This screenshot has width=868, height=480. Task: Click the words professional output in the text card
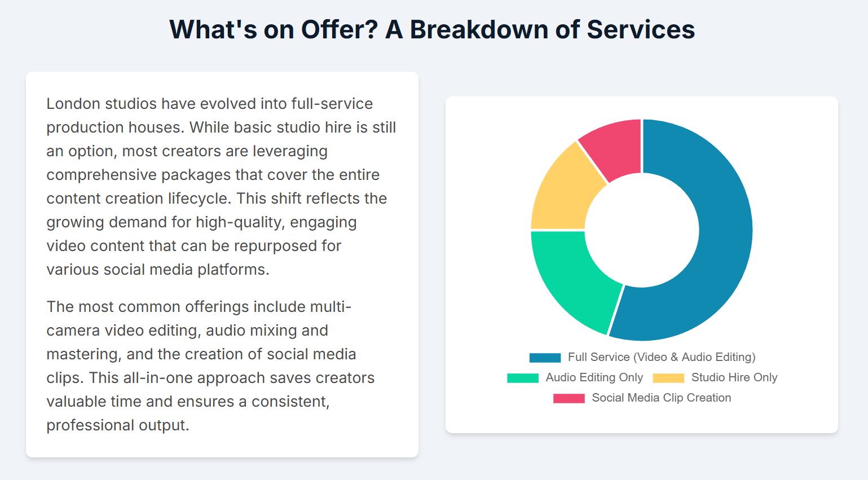click(x=118, y=425)
